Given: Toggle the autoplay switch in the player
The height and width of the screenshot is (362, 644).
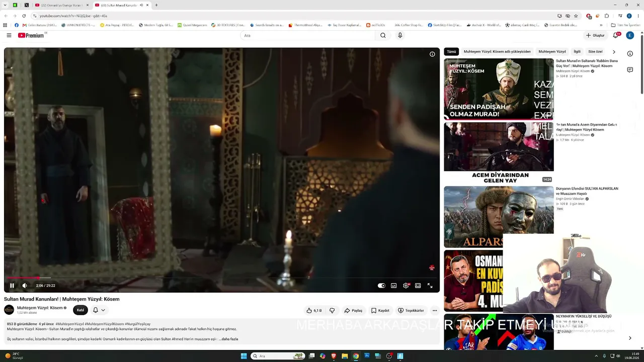Looking at the screenshot, I should pyautogui.click(x=381, y=286).
